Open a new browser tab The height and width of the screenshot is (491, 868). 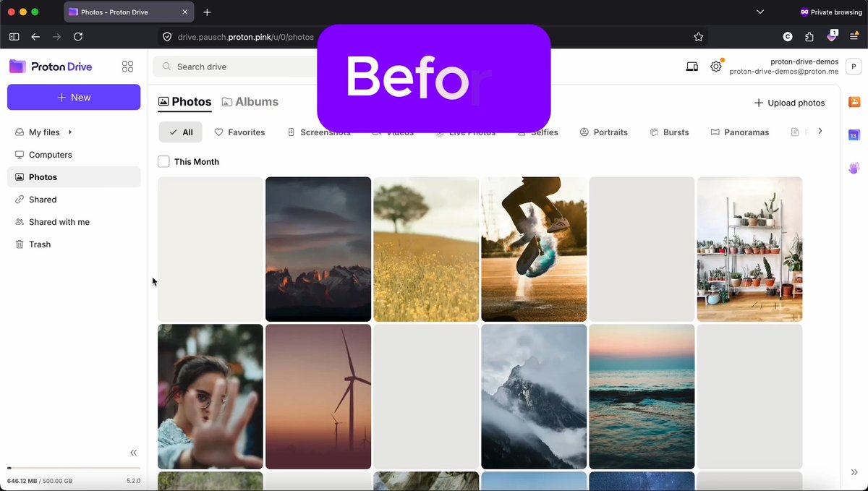tap(207, 12)
